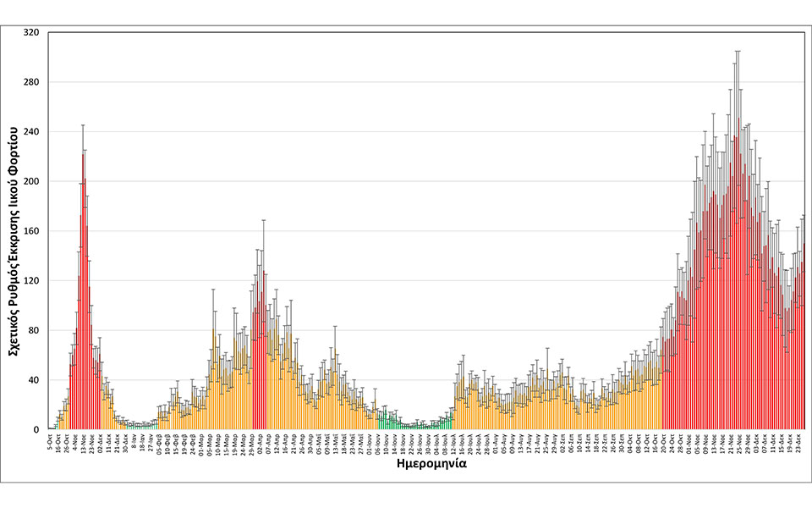Select the 160 Y-axis tick label
812x508 pixels.
33,231
